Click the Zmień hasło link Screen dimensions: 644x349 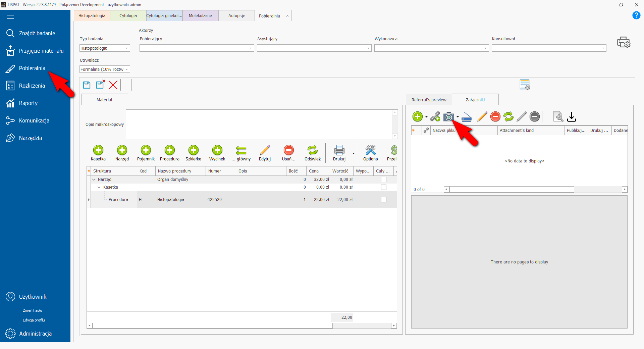click(33, 310)
